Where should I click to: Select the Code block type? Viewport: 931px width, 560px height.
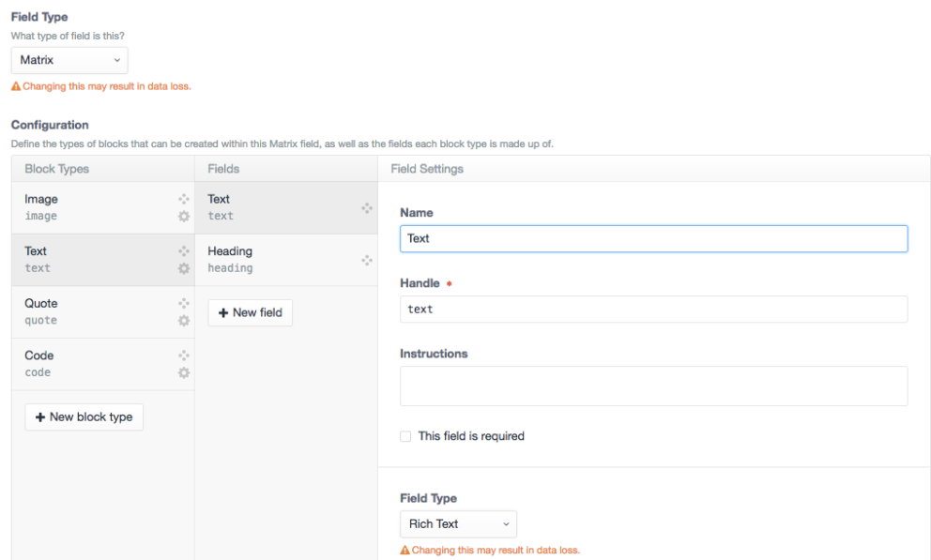click(102, 364)
